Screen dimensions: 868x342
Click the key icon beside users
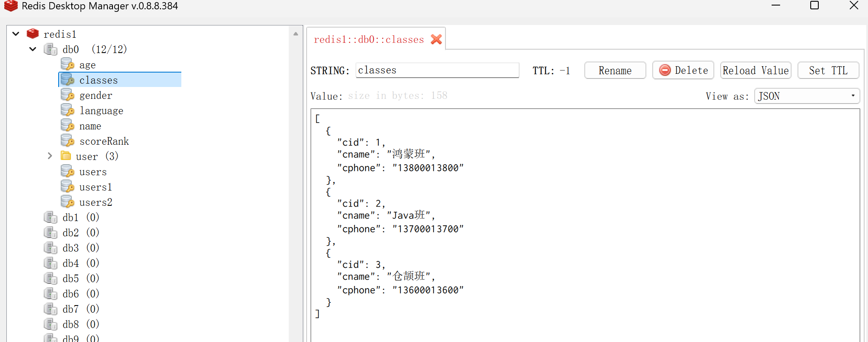68,171
